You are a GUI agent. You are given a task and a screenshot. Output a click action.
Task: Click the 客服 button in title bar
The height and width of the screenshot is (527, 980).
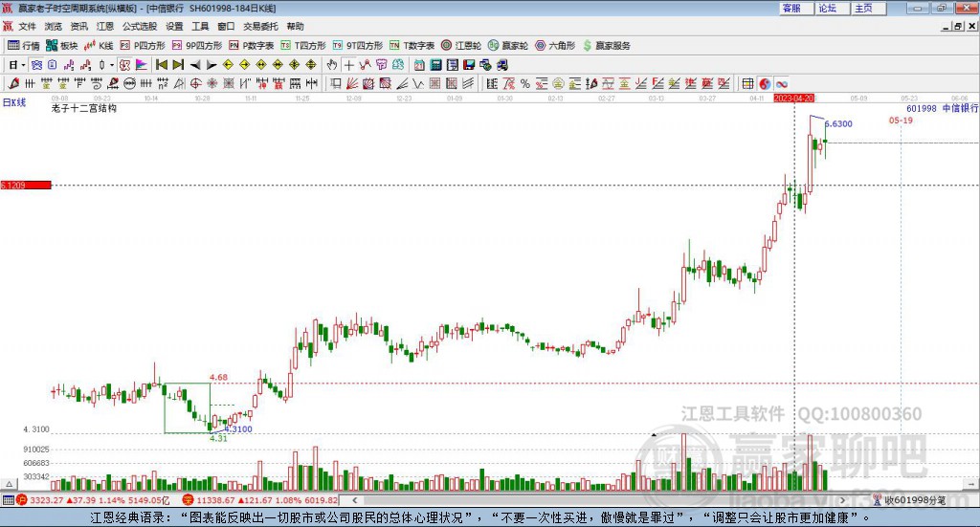795,8
